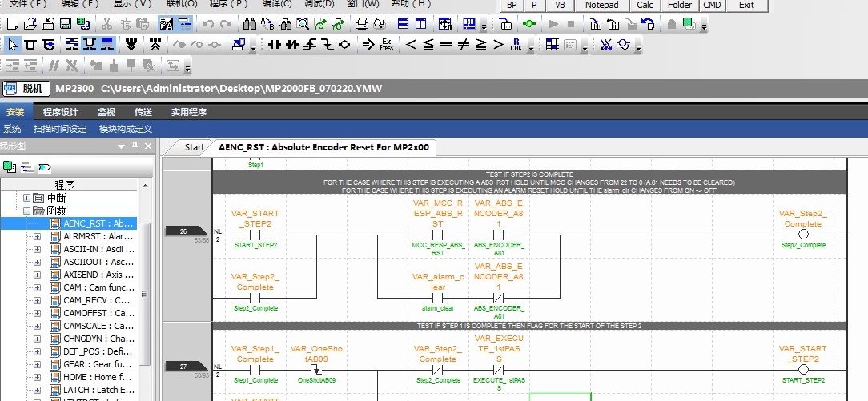This screenshot has width=868, height=401.
Task: Select the arrow pointer tool
Action: (x=13, y=44)
